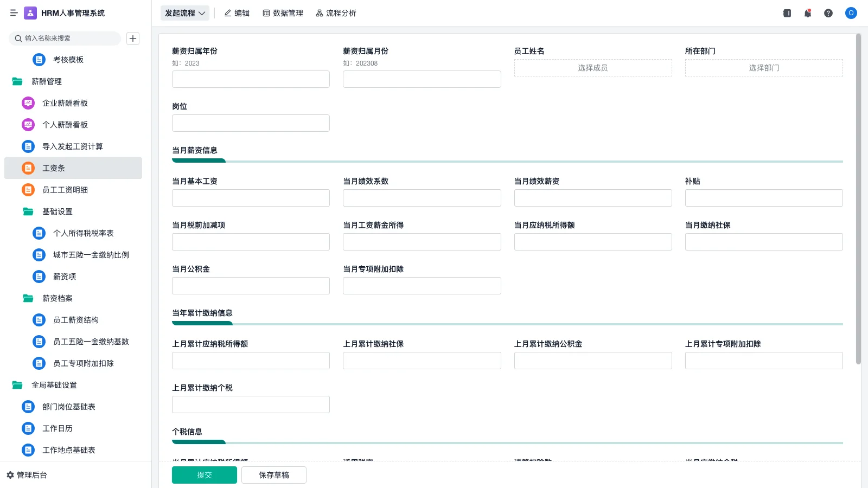Open the 流程分析 tab
Viewport: 868px width, 488px height.
pos(336,13)
